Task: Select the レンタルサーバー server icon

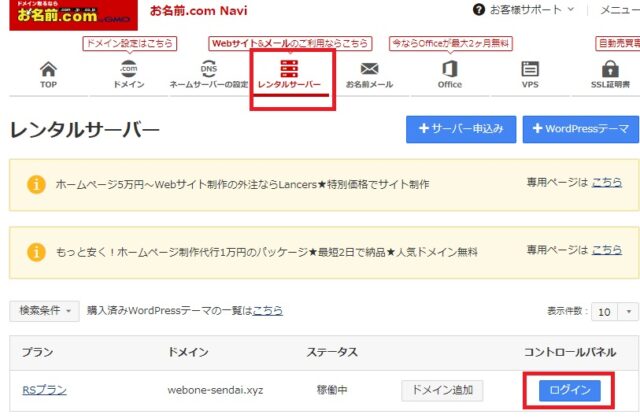Action: pos(289,69)
